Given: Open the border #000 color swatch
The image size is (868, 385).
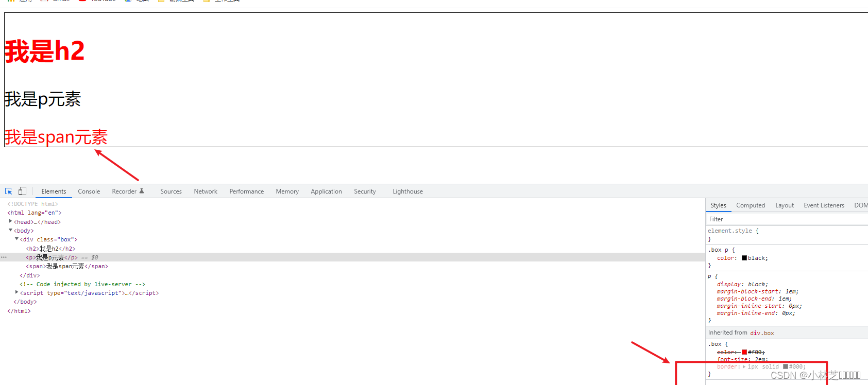Looking at the screenshot, I should click(x=786, y=367).
